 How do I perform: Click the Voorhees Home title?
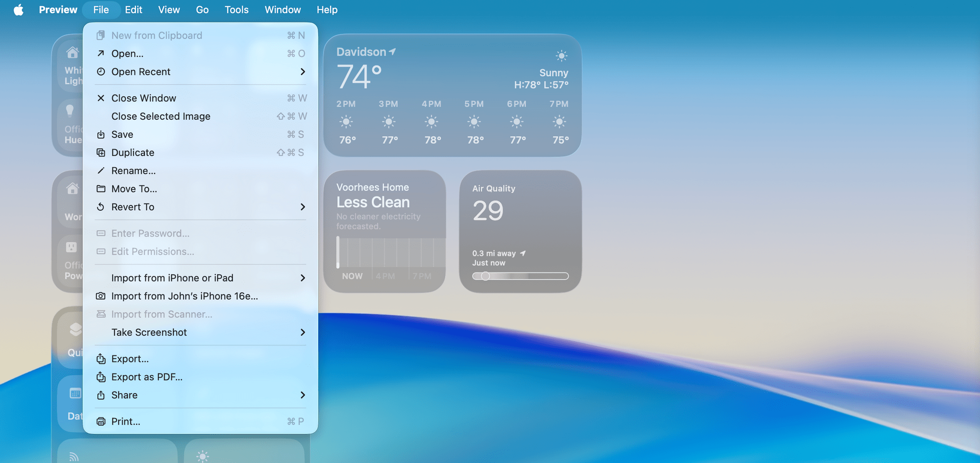click(x=373, y=187)
